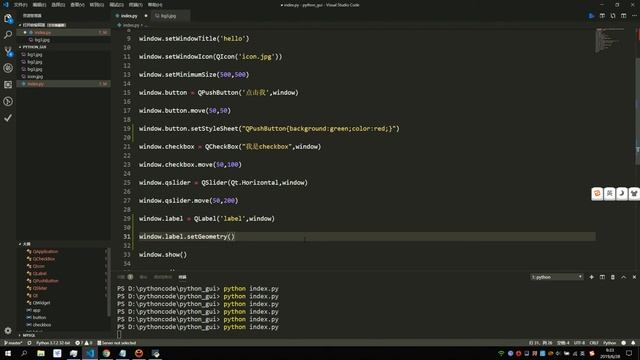Maximize terminal panel with the up chevron
This screenshot has width=640, height=360.
coord(624,277)
